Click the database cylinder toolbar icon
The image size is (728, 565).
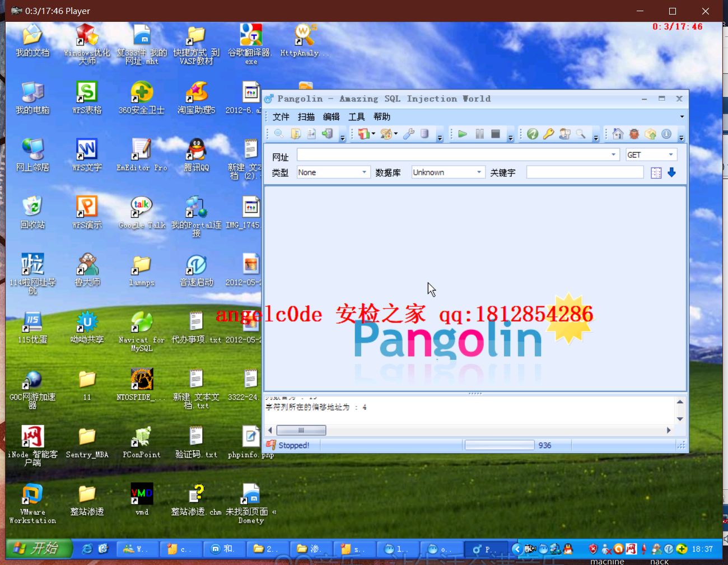pyautogui.click(x=424, y=134)
